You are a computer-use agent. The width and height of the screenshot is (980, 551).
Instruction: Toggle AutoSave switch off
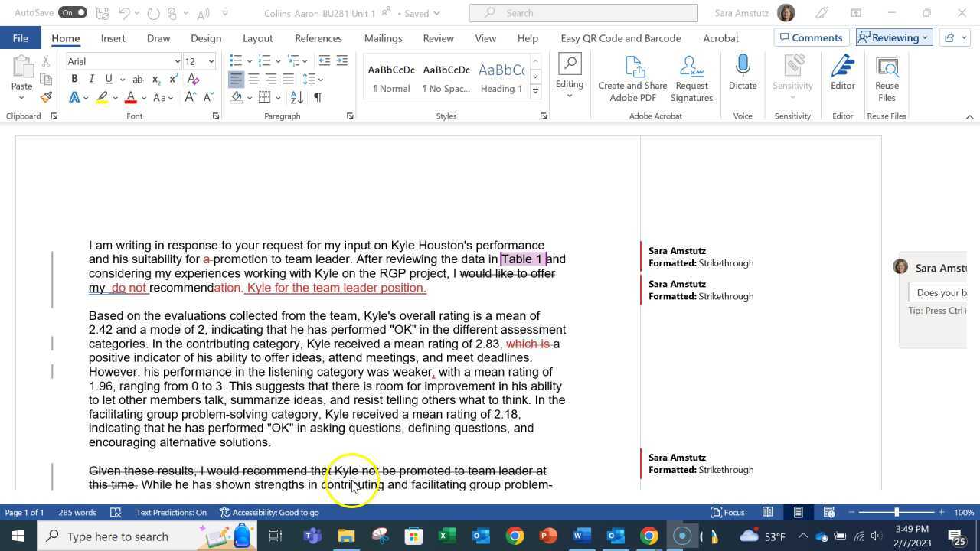[73, 13]
